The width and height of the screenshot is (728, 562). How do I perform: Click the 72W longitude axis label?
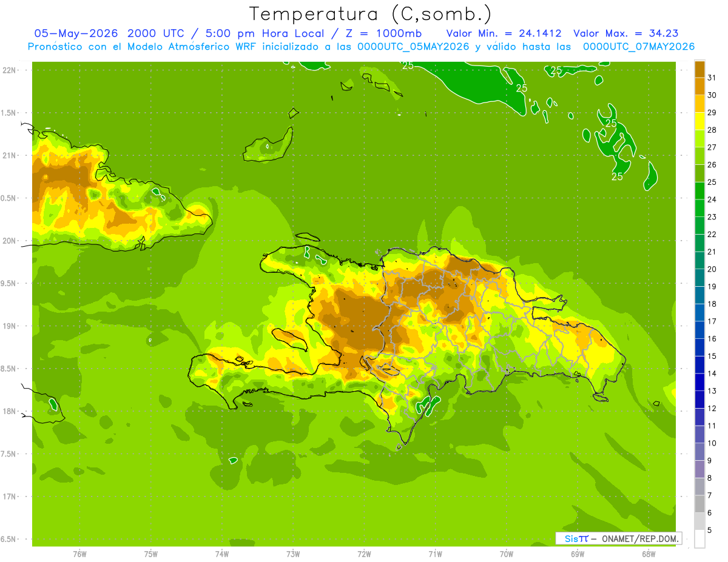coord(364,554)
